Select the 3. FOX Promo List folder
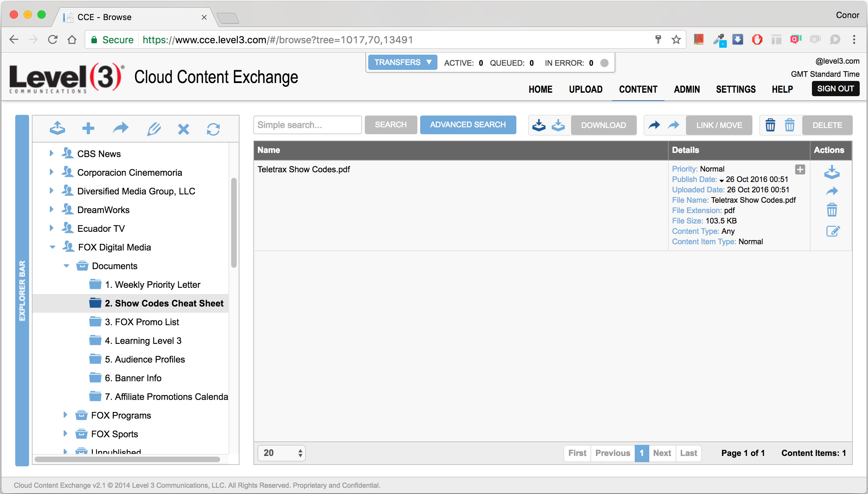This screenshot has height=494, width=868. [x=142, y=322]
